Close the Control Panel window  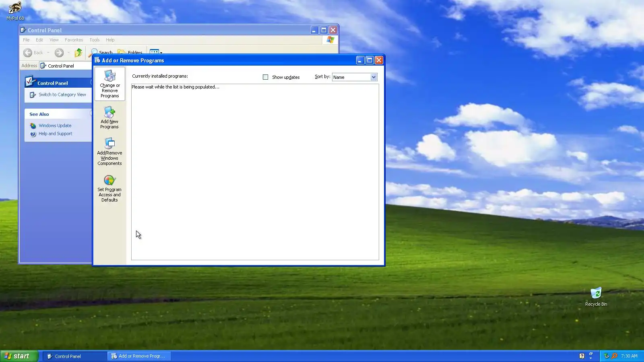(x=333, y=30)
